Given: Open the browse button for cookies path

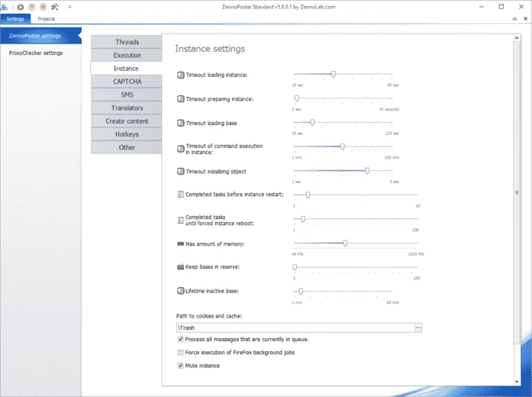Looking at the screenshot, I should tap(418, 328).
